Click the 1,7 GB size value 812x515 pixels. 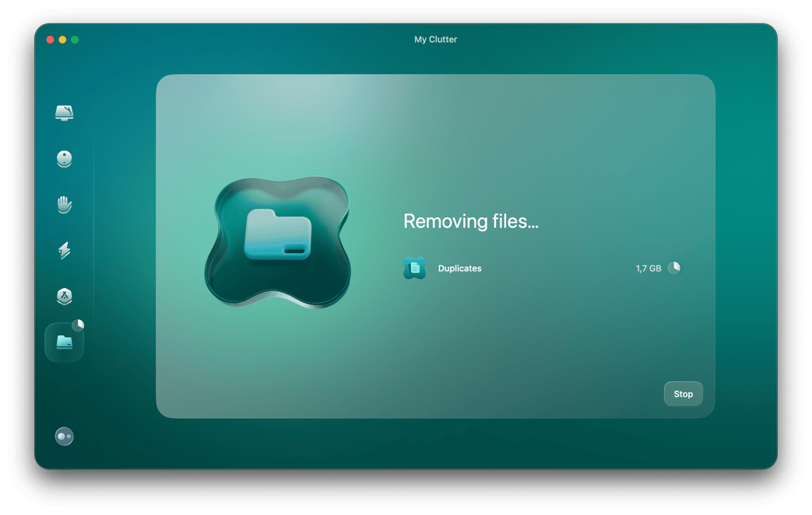point(648,269)
